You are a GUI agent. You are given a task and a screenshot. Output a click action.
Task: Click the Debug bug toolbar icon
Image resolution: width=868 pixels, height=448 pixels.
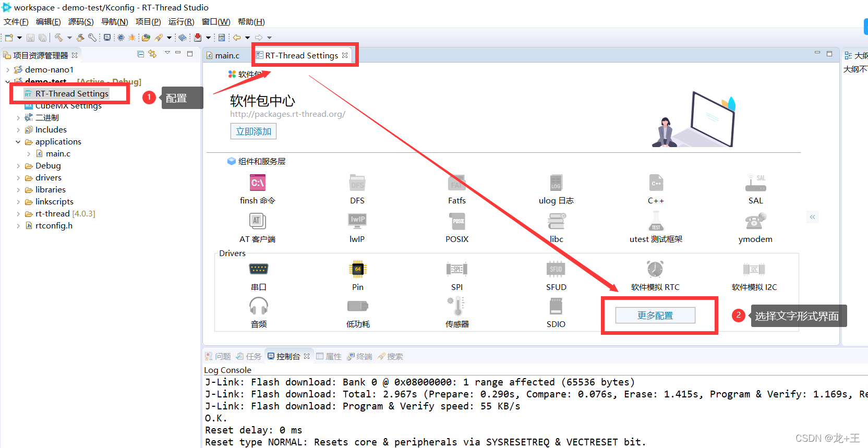[132, 38]
